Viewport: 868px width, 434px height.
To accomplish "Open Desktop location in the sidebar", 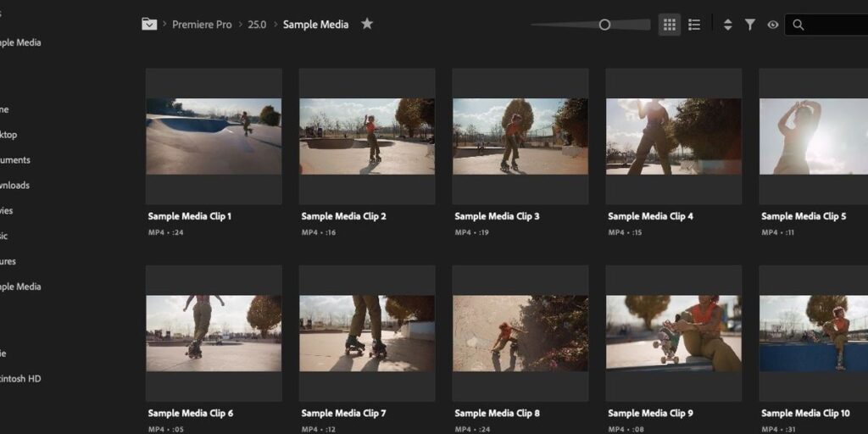I will [8, 135].
